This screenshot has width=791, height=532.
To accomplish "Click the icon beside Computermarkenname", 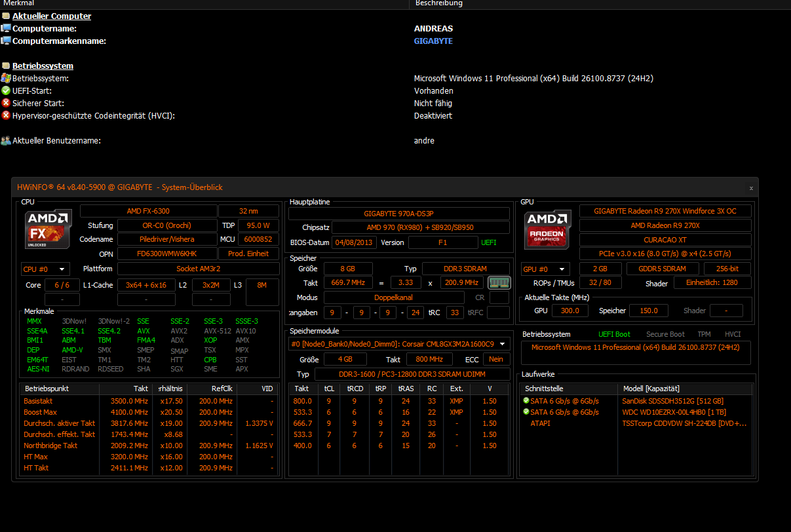I will pos(5,41).
